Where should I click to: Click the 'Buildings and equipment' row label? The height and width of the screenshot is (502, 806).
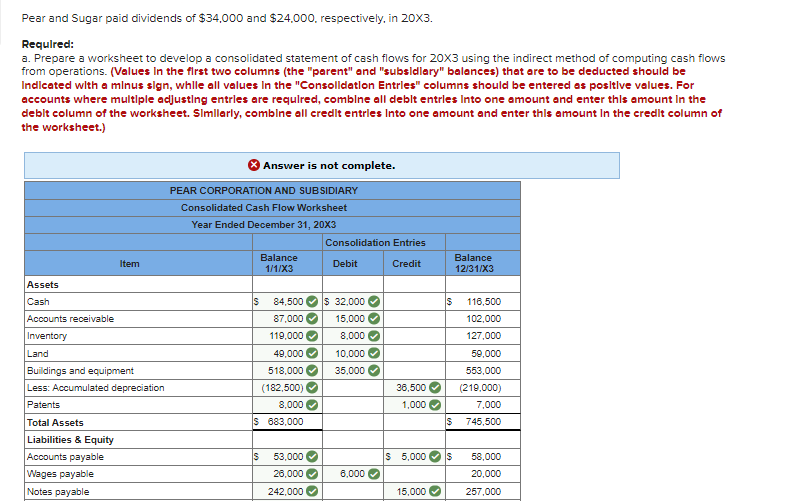tap(80, 370)
